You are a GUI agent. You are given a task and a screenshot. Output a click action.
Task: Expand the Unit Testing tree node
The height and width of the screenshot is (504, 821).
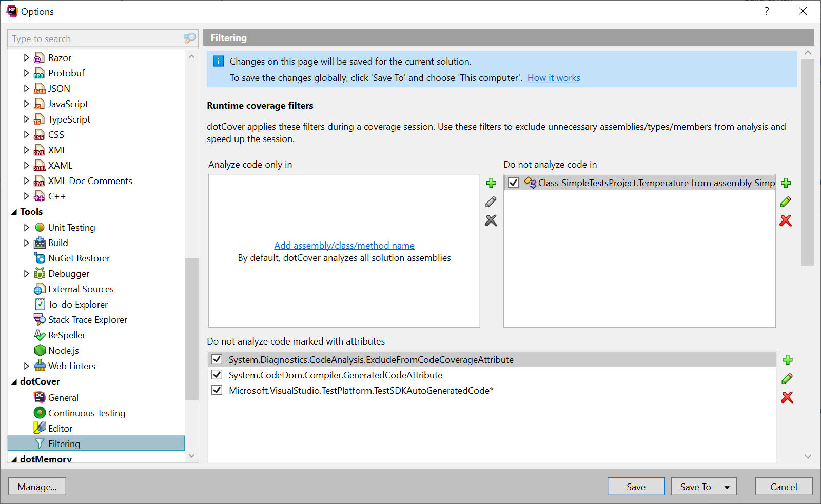coord(26,227)
